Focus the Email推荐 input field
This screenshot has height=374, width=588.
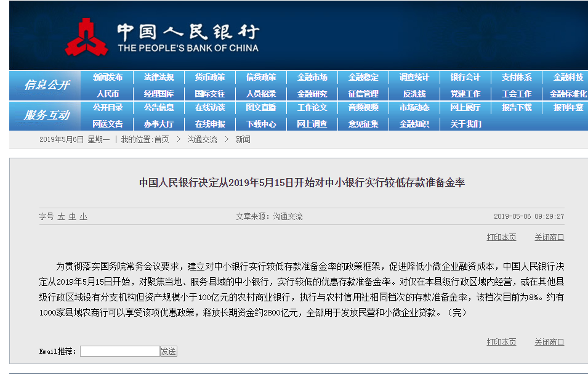[x=120, y=351]
